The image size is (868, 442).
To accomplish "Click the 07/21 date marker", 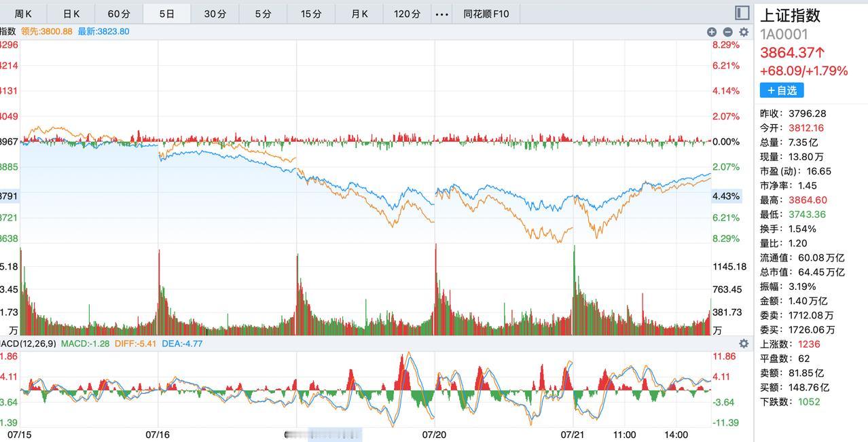I will (x=573, y=435).
